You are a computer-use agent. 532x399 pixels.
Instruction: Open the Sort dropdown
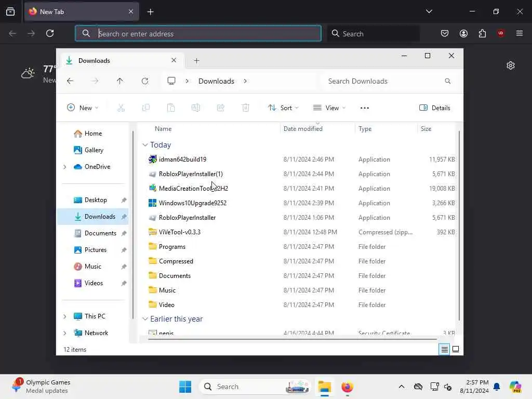pos(283,108)
